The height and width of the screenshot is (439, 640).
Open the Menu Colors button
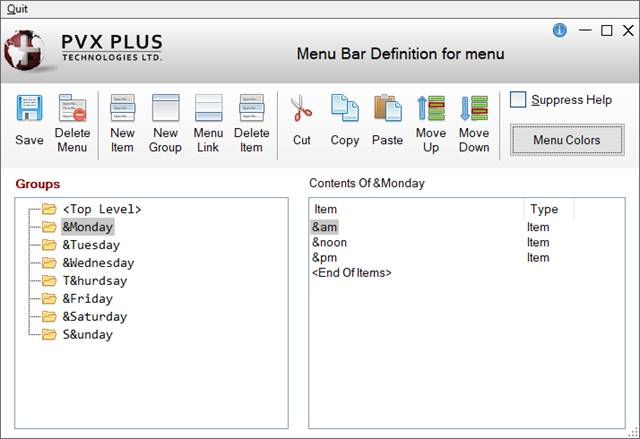coord(566,140)
